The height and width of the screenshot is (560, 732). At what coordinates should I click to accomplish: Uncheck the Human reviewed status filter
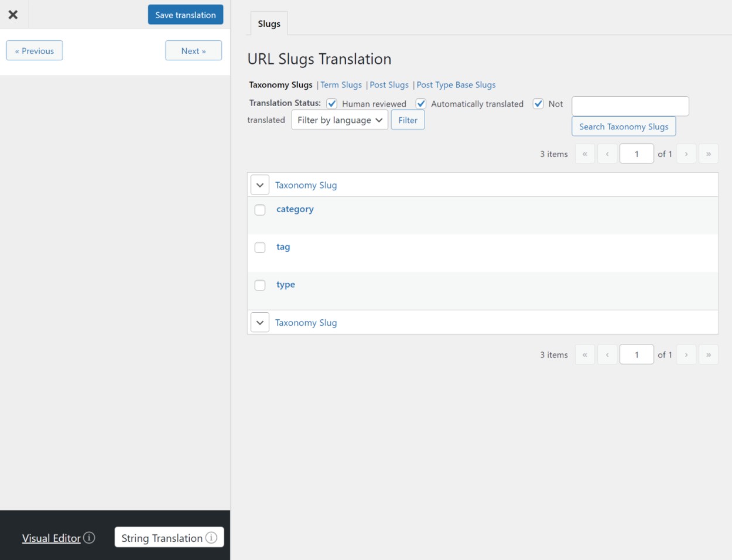333,104
